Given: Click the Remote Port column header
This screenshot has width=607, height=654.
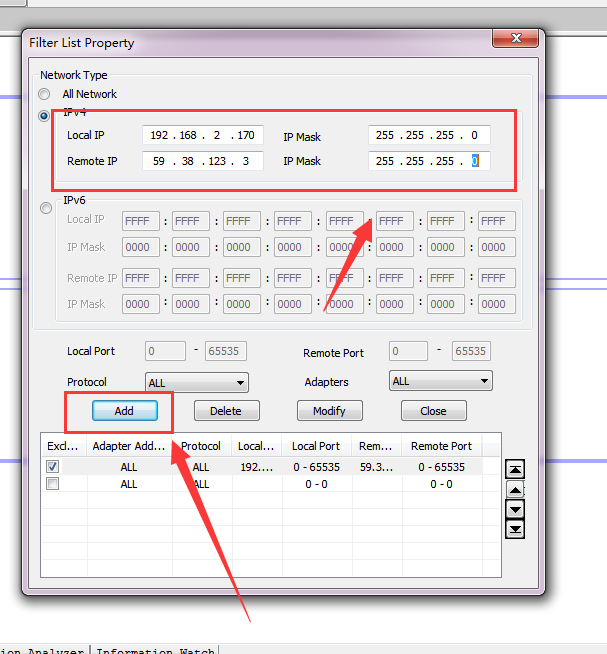Looking at the screenshot, I should pos(441,446).
